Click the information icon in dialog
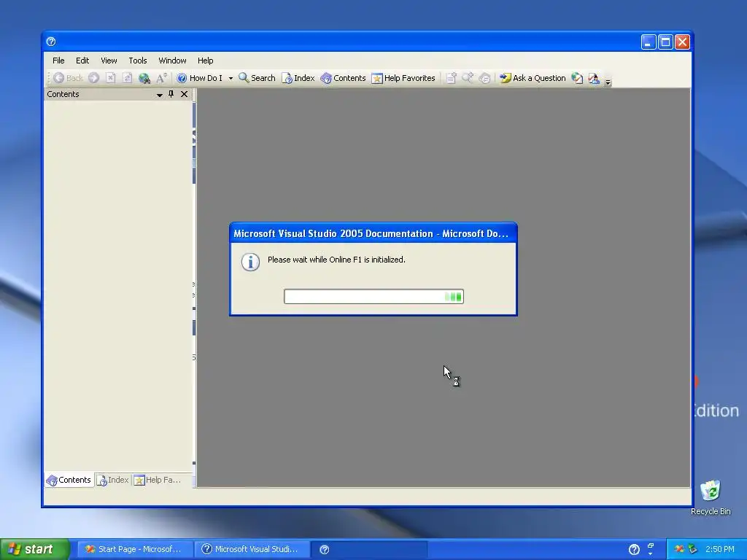The height and width of the screenshot is (560, 747). tap(251, 262)
